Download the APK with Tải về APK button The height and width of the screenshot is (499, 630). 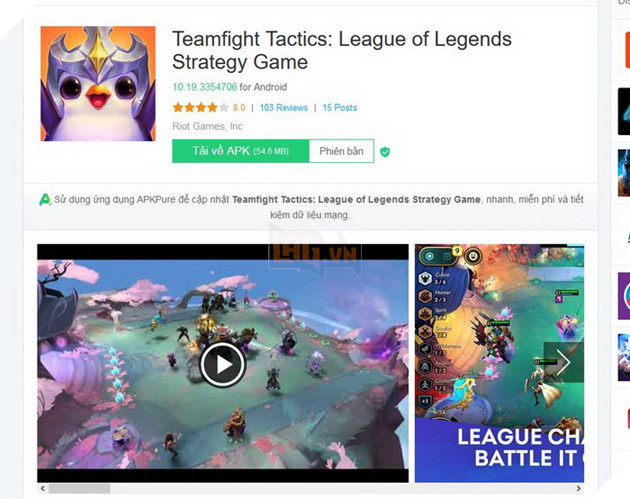pyautogui.click(x=241, y=151)
